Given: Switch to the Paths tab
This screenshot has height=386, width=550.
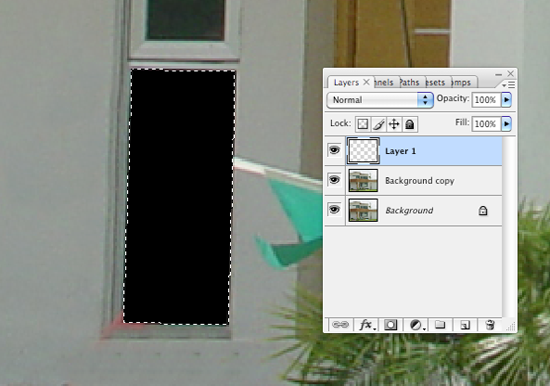Looking at the screenshot, I should click(411, 82).
